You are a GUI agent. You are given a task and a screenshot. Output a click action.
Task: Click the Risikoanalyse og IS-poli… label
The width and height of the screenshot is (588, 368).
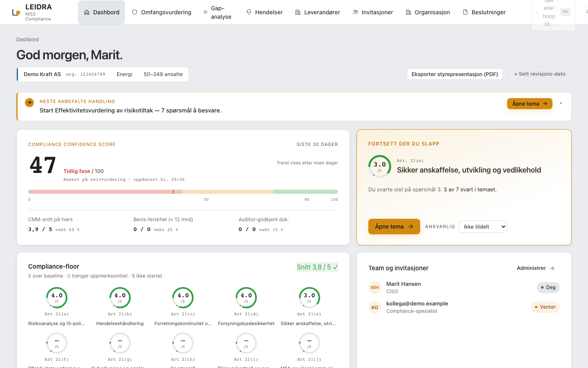pos(56,323)
